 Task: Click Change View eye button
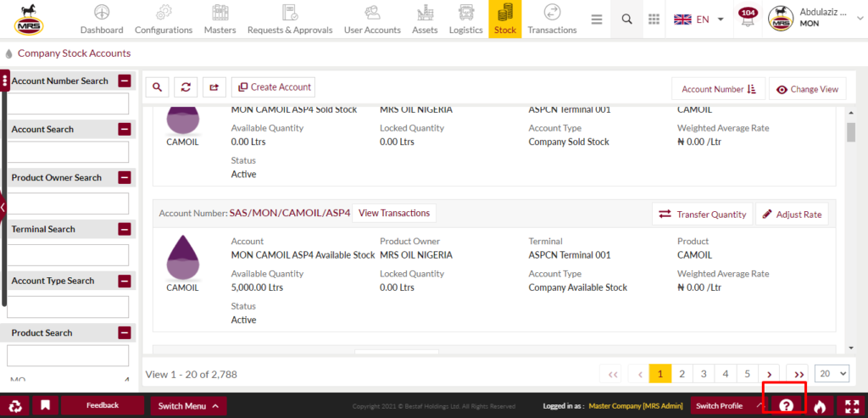coord(808,88)
